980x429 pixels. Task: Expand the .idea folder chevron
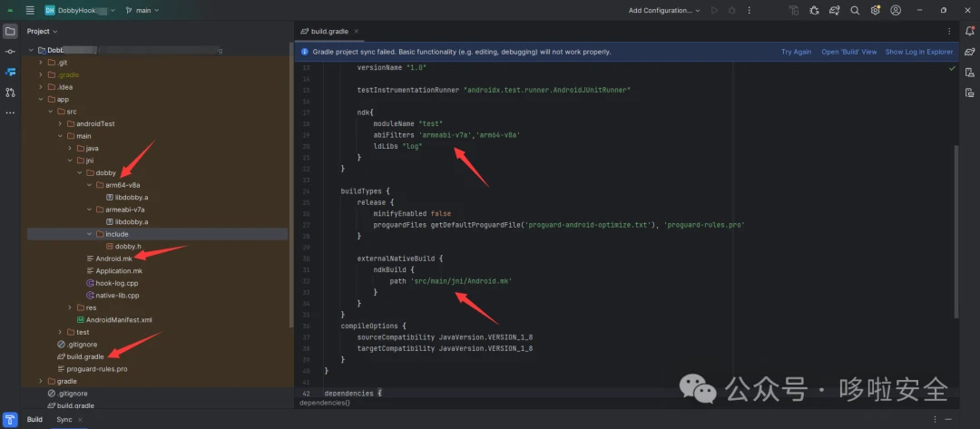point(41,87)
